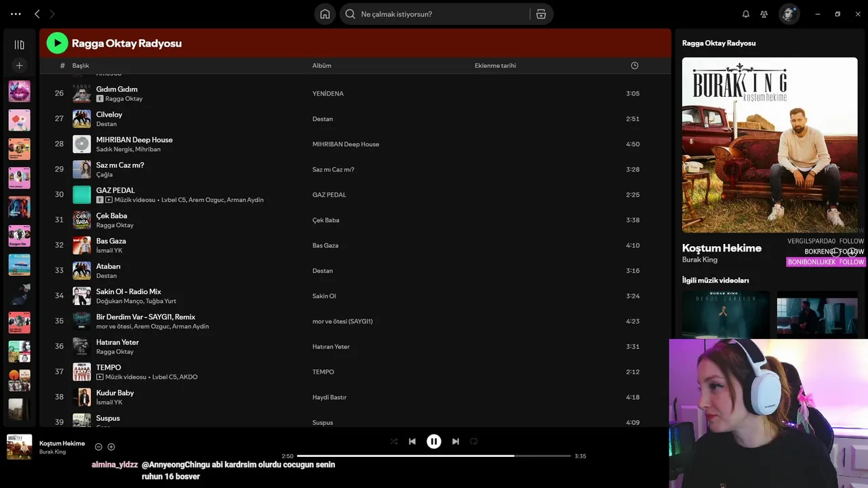
Task: Toggle shuffle playback
Action: [394, 441]
